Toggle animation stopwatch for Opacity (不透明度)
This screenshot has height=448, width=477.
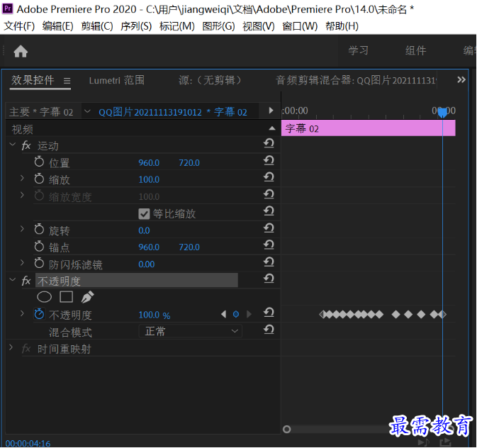[x=39, y=314]
